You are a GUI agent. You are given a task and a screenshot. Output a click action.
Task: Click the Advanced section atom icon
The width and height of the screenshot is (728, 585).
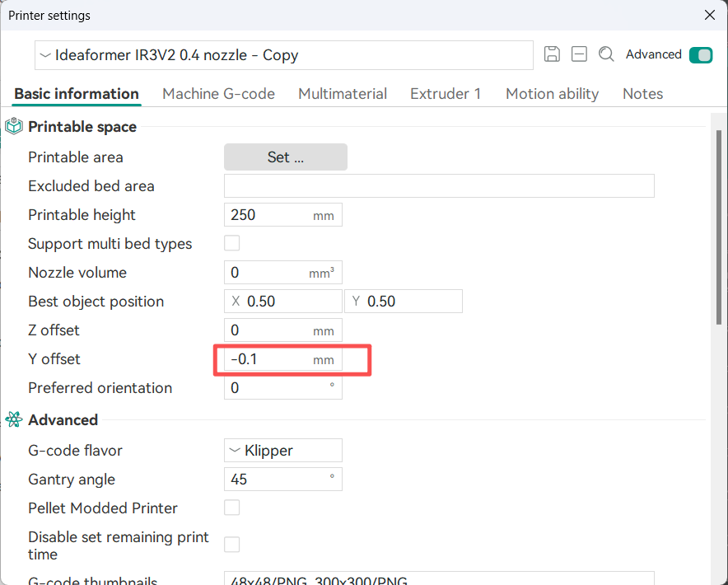[14, 419]
